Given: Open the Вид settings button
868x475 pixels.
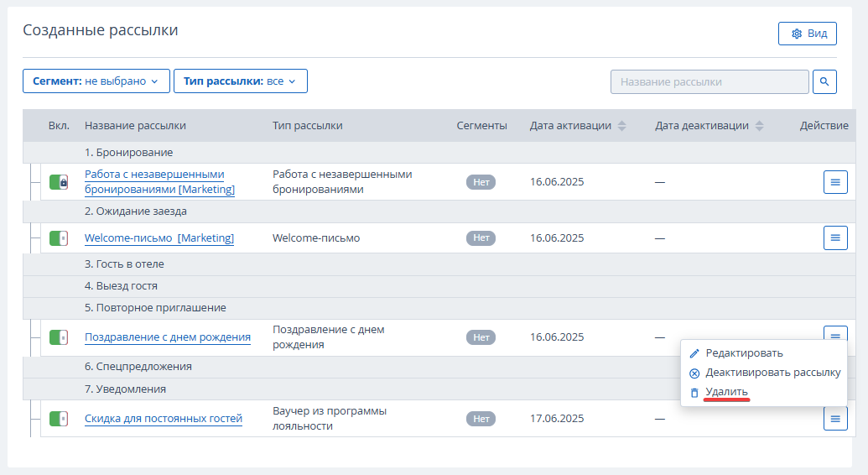Looking at the screenshot, I should pos(807,34).
